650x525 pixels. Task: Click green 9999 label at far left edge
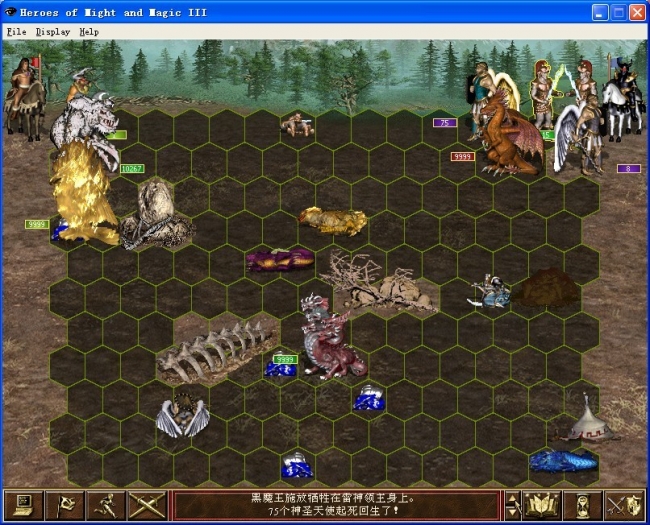click(37, 224)
